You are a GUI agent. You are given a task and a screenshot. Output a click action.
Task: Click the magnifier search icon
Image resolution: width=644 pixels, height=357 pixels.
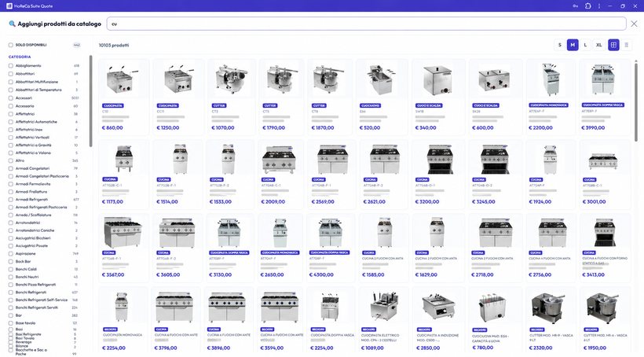tap(12, 24)
